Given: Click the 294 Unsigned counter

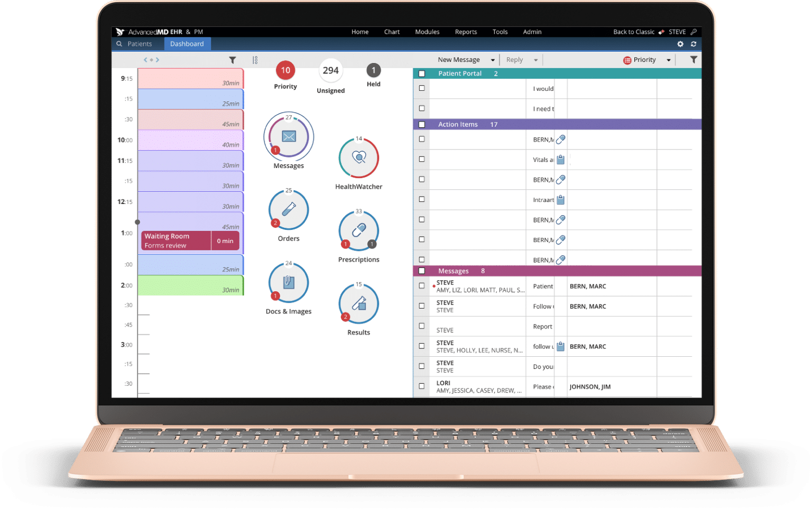Looking at the screenshot, I should coord(331,70).
